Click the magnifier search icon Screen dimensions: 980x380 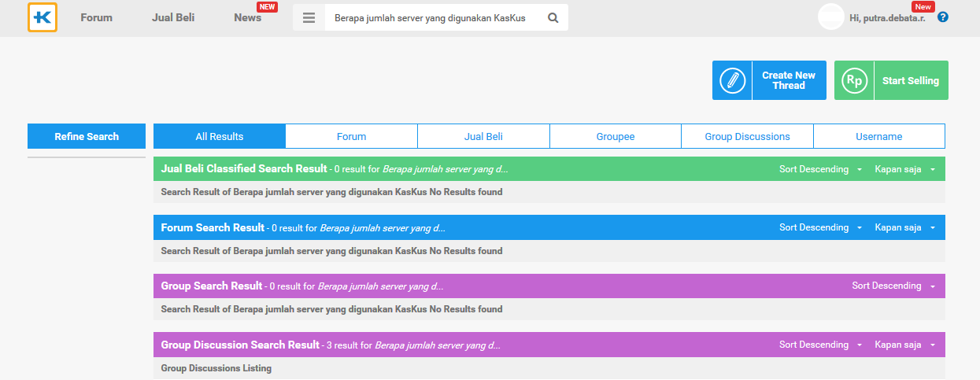[553, 17]
